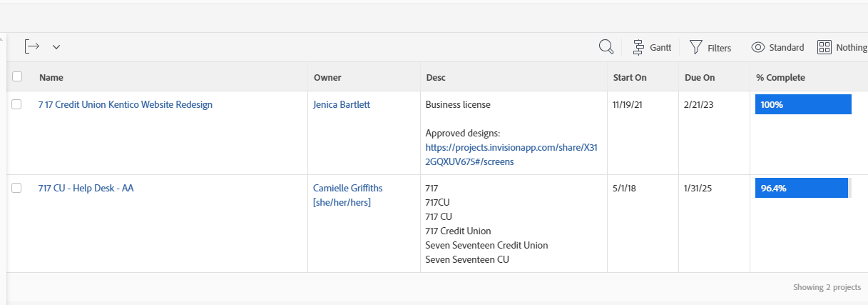Click the Seven Seventeen Credit Union text
This screenshot has width=868, height=305.
(487, 245)
